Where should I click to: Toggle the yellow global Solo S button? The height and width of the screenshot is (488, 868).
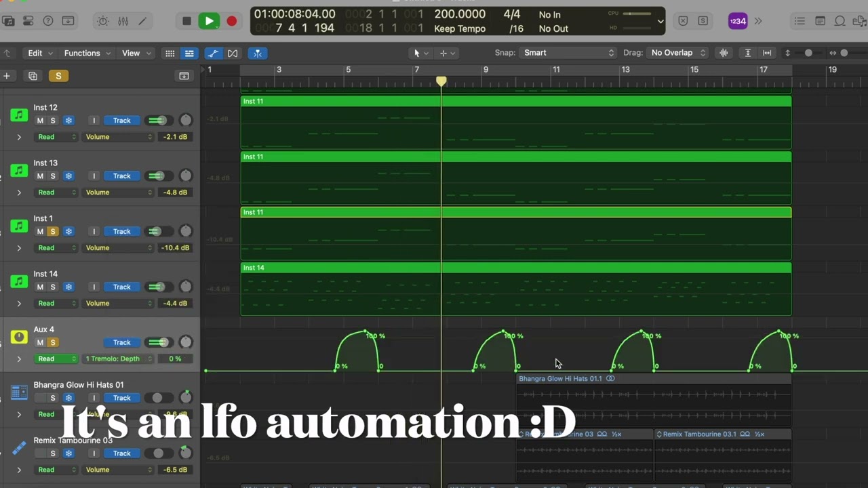click(58, 76)
